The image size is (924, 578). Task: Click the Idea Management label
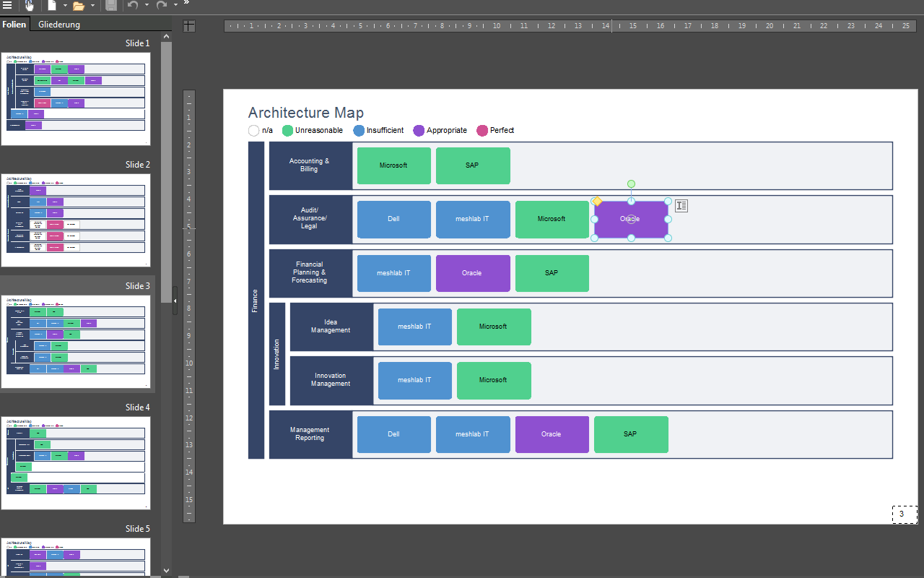331,327
